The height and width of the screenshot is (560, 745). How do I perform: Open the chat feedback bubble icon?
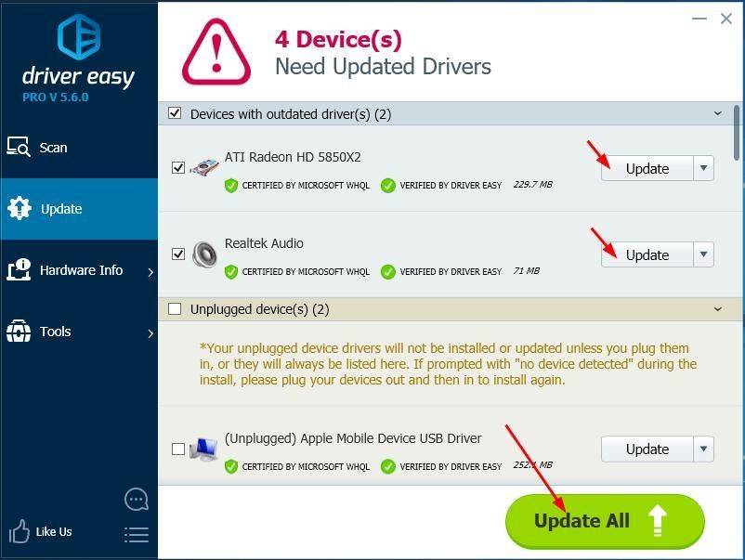pyautogui.click(x=137, y=500)
